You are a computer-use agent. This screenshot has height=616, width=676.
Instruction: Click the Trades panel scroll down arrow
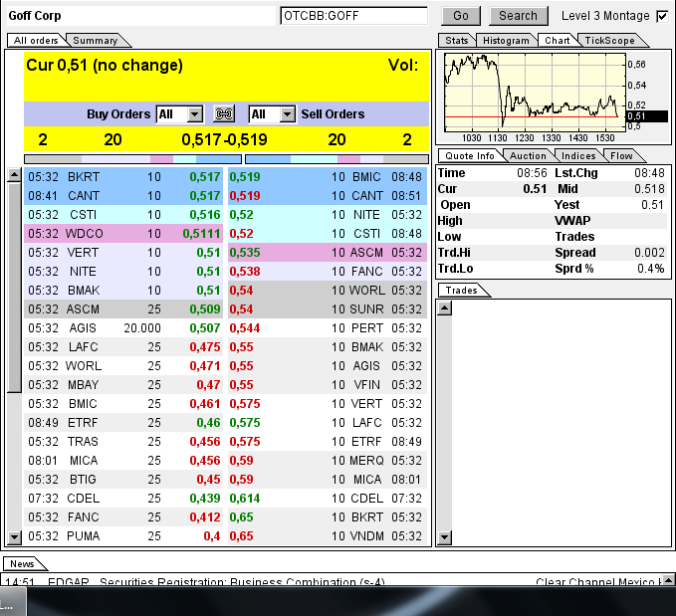coord(444,537)
